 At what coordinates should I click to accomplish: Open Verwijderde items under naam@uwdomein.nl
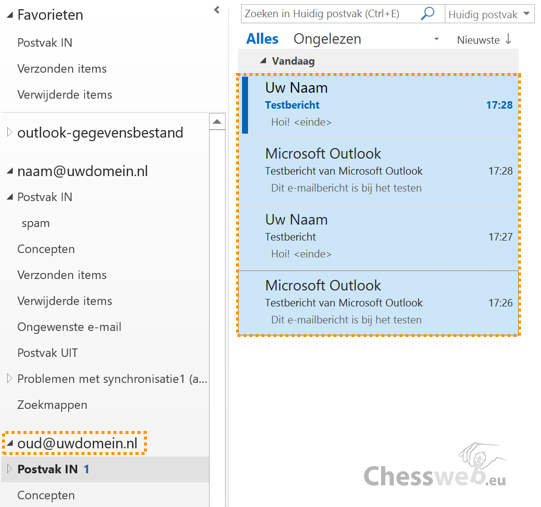coord(65,301)
